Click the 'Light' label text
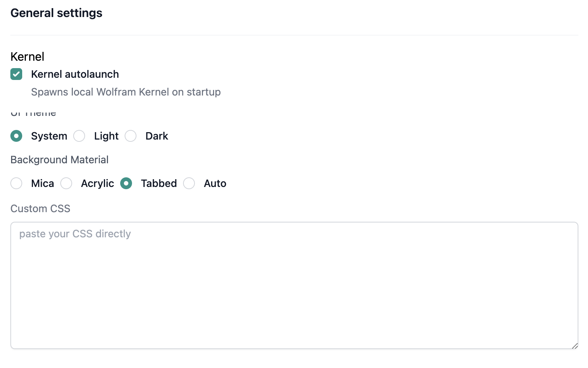 107,136
